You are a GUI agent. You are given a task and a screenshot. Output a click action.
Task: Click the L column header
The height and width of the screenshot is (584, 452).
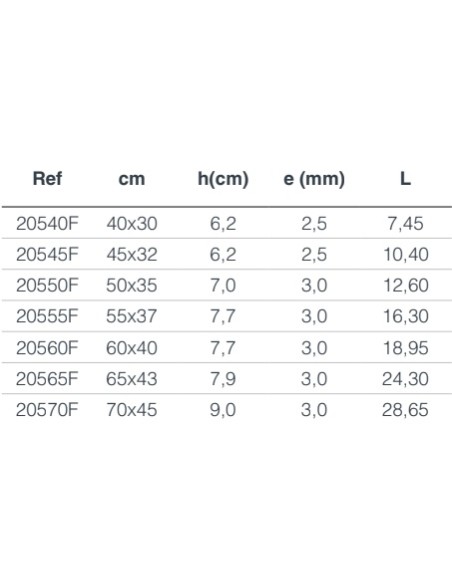405,179
